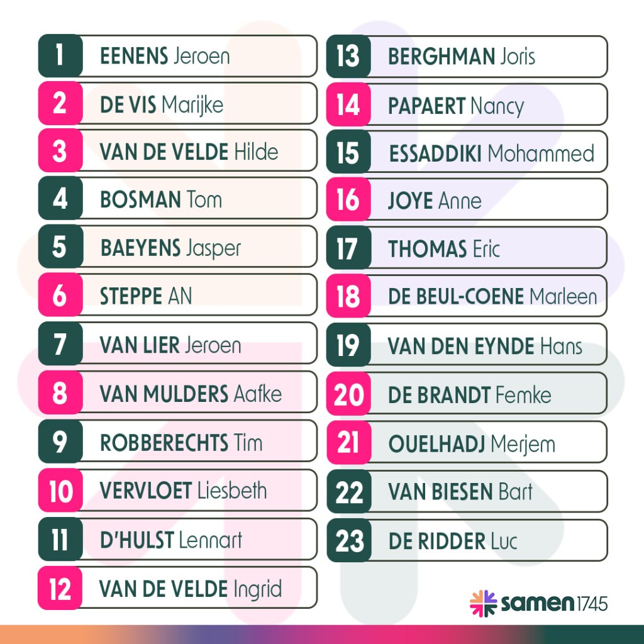Select candidate DE VIS Marijke
The image size is (644, 644).
coord(162,104)
